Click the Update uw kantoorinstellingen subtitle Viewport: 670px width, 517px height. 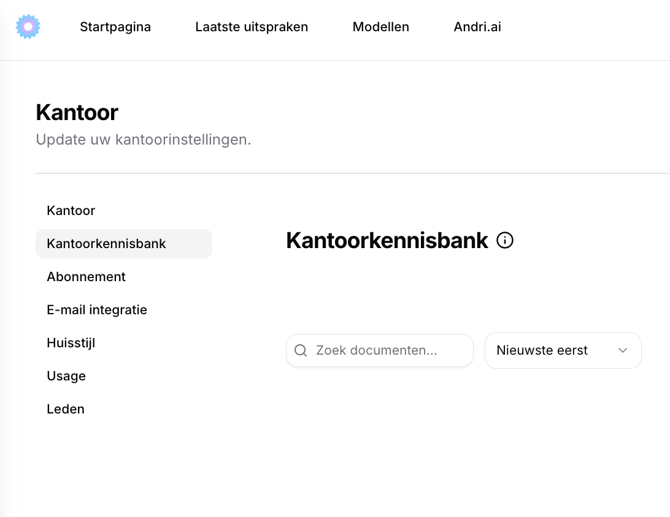(x=143, y=140)
